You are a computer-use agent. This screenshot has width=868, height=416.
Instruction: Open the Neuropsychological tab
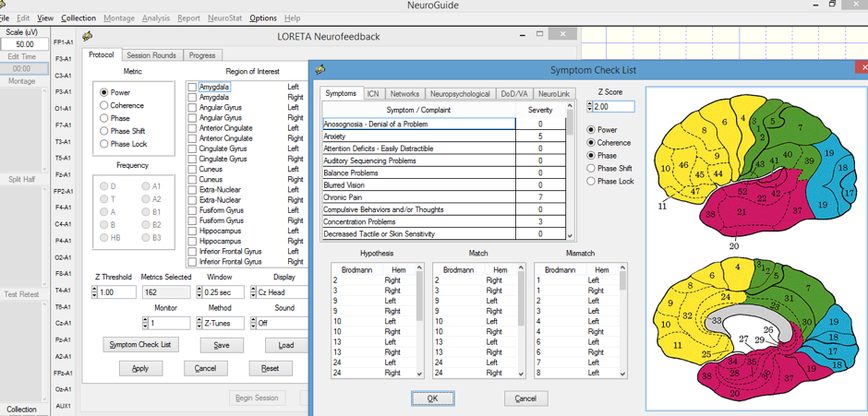coord(460,93)
